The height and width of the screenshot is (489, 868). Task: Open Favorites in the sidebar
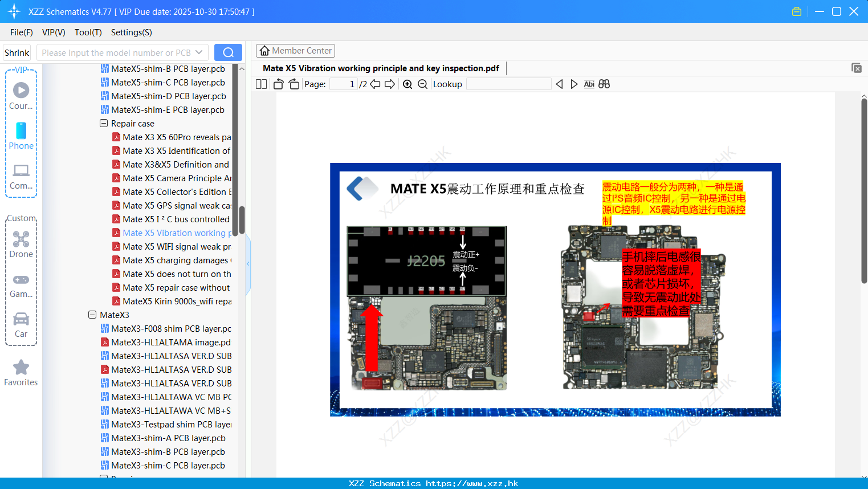pyautogui.click(x=21, y=373)
